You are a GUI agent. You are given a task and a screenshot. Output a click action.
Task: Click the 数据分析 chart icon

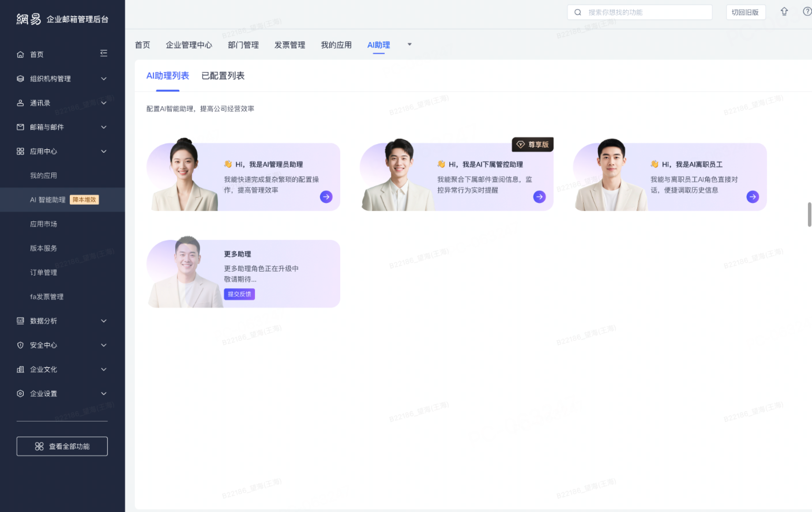tap(20, 321)
